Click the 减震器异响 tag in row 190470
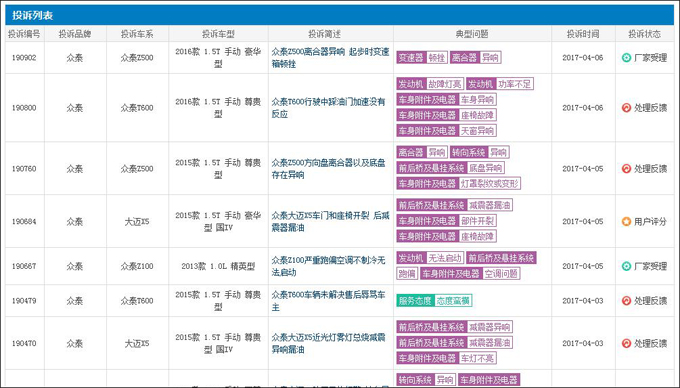Screen dimensions: 680x388 454,327
